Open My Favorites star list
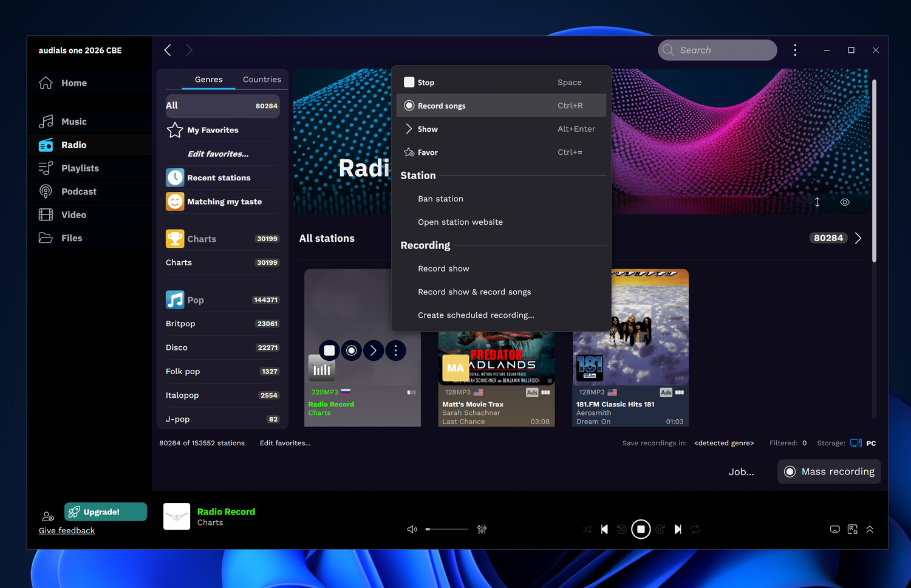 coord(222,130)
